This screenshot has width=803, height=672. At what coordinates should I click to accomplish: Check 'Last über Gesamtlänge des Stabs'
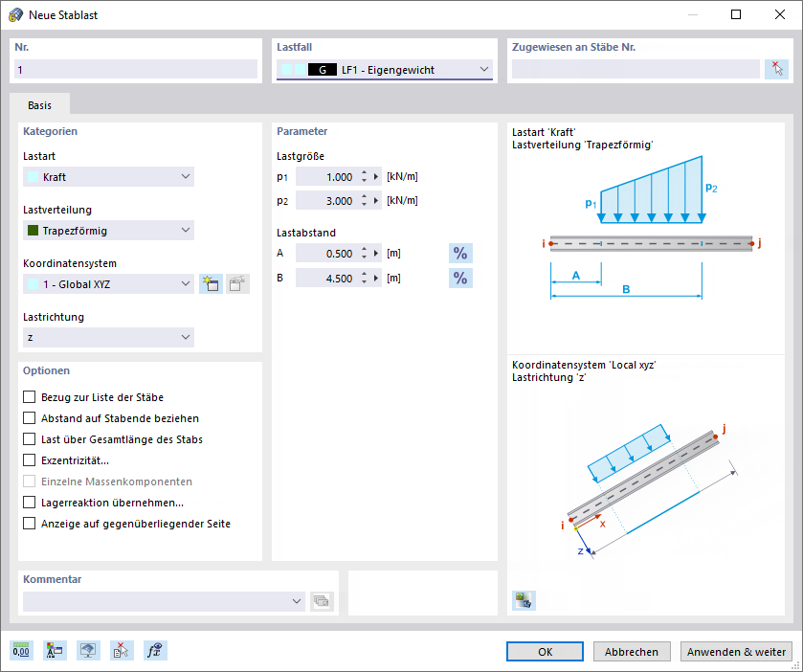click(29, 439)
